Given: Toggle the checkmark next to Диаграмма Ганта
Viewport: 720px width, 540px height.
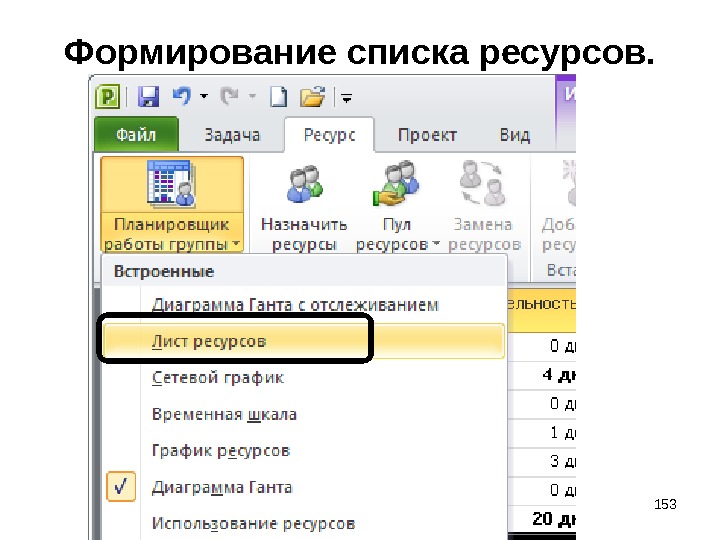Looking at the screenshot, I should 121,487.
